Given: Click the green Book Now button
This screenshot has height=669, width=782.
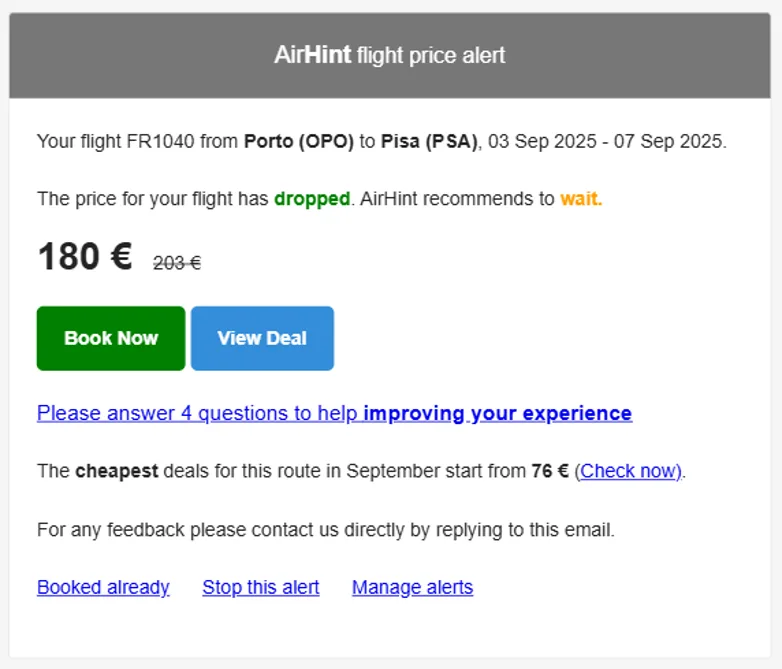Looking at the screenshot, I should click(111, 338).
